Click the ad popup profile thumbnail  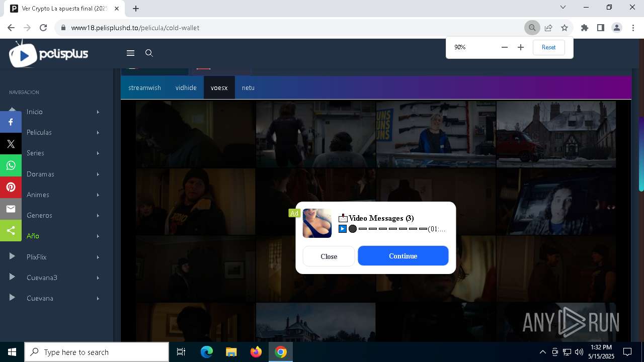317,223
